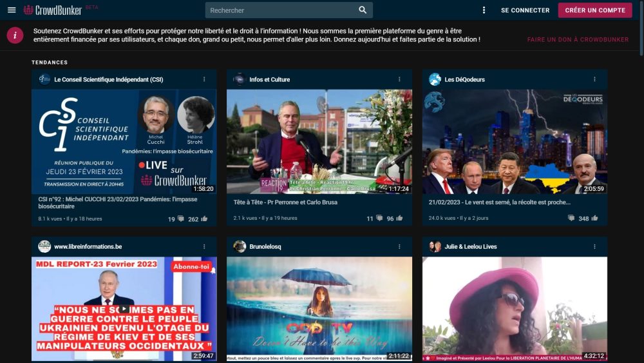Click the libreinformations.be channel avatar
This screenshot has width=644, height=363.
click(44, 246)
